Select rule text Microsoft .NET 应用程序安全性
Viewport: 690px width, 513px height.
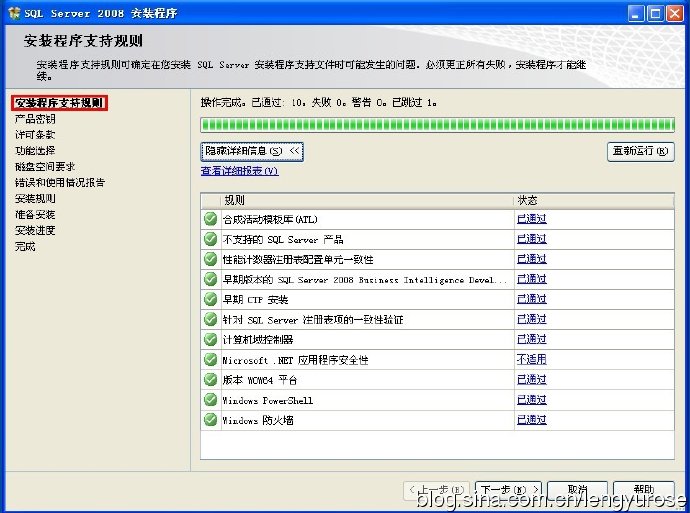(x=295, y=360)
